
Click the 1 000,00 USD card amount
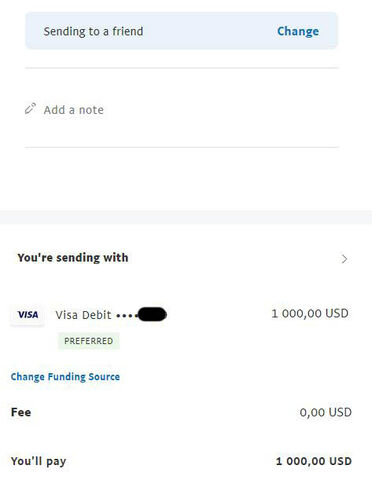point(310,313)
